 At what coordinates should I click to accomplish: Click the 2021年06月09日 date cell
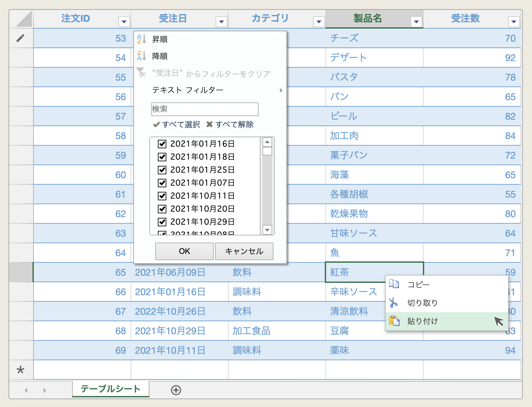click(179, 272)
